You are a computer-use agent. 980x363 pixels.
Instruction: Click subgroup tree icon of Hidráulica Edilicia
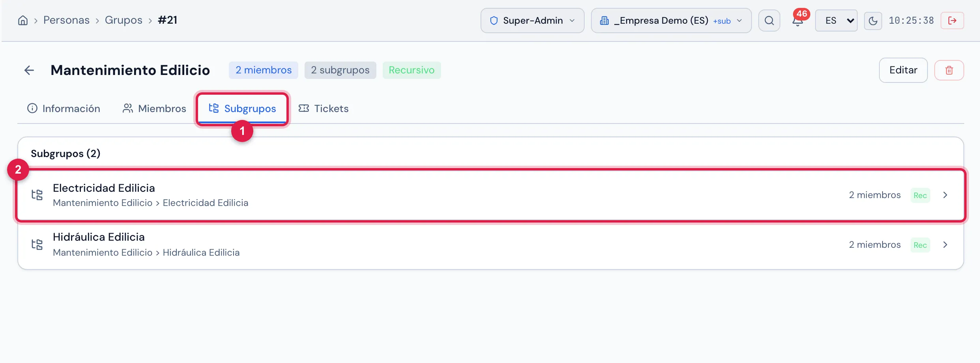click(37, 245)
